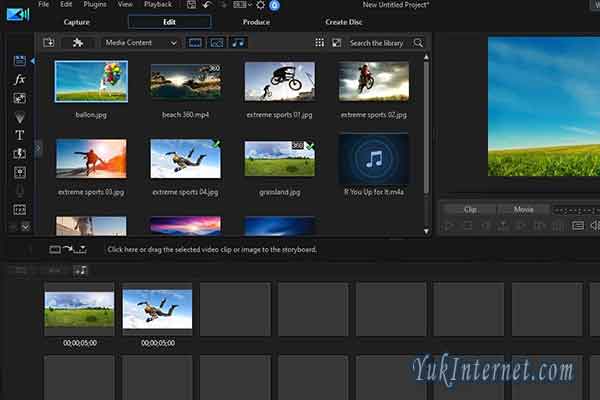Click the plug-ins puzzle piece icon

[x=77, y=43]
